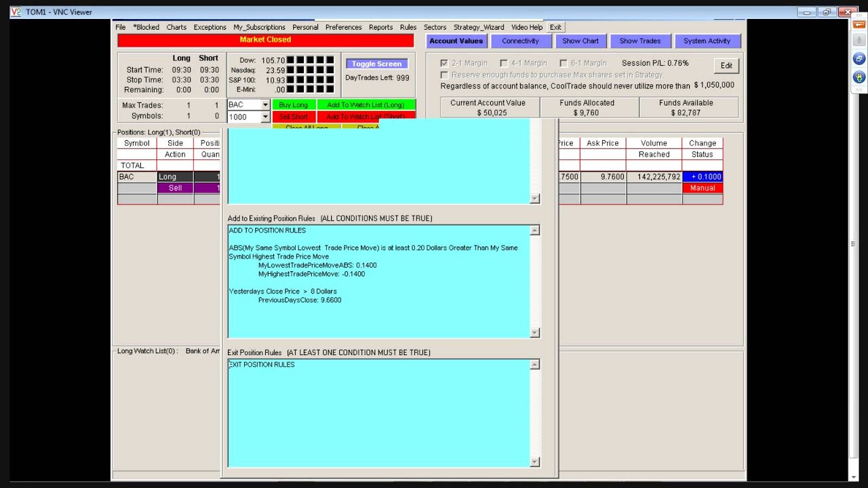Click the System Activity button
868x488 pixels.
coord(707,41)
